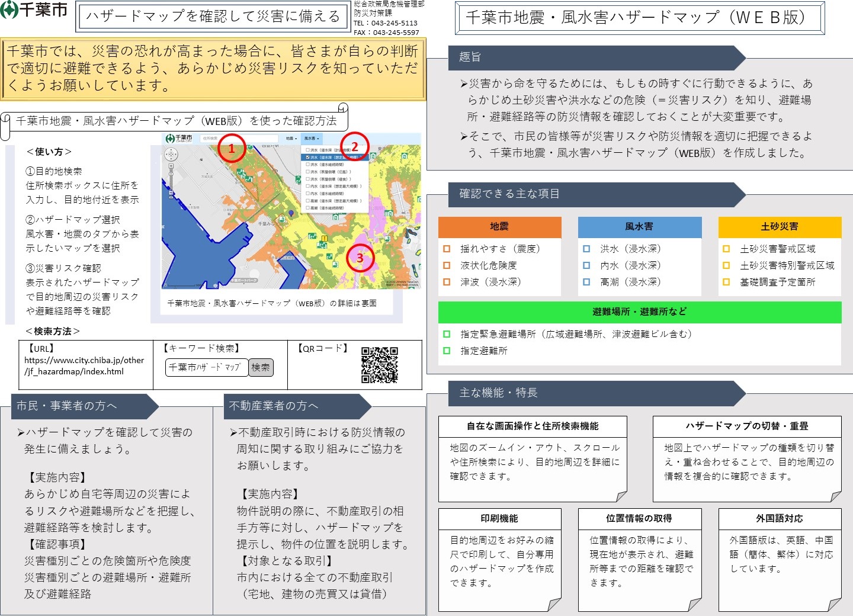Click the Chiba City logo in map header
This screenshot has height=616, width=853.
178,139
